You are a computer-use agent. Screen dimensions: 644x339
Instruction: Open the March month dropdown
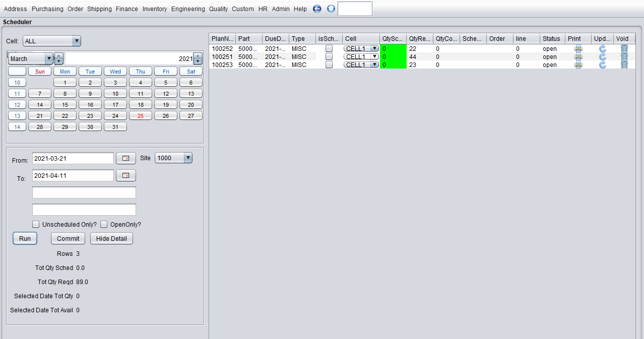(x=31, y=58)
